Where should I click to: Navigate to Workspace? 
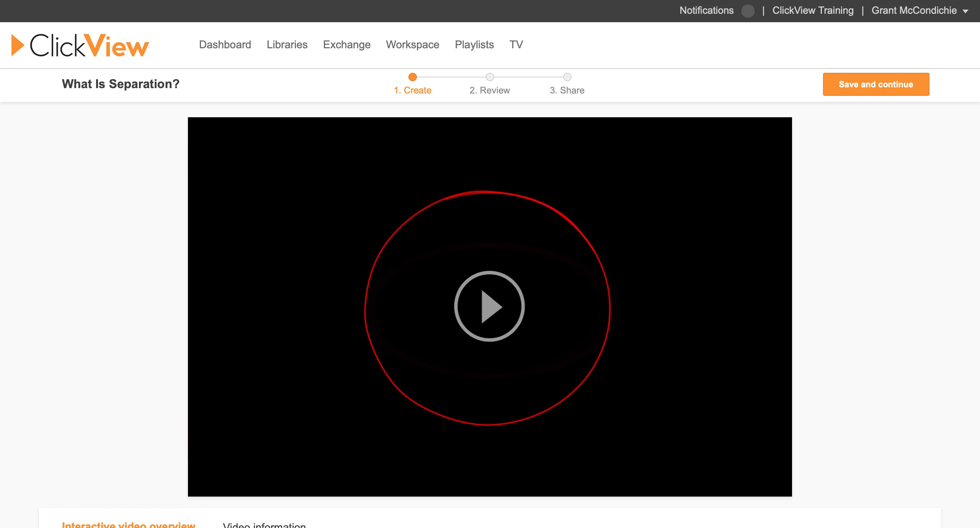tap(412, 45)
